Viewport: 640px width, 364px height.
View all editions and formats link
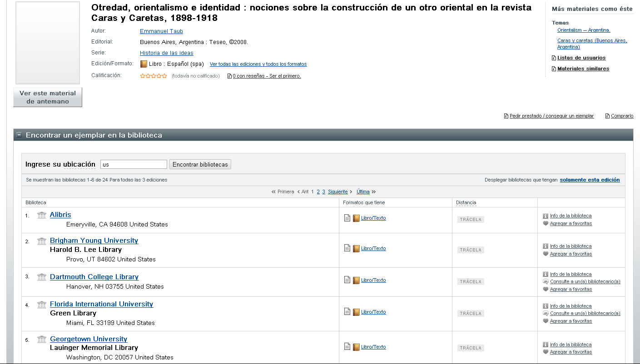coord(258,64)
